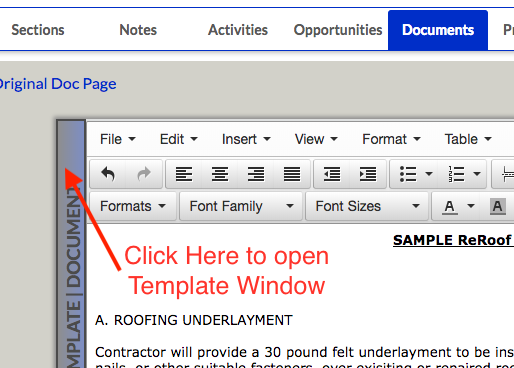514x368 pixels.
Task: Follow the Original Doc Page link
Action: tap(58, 84)
